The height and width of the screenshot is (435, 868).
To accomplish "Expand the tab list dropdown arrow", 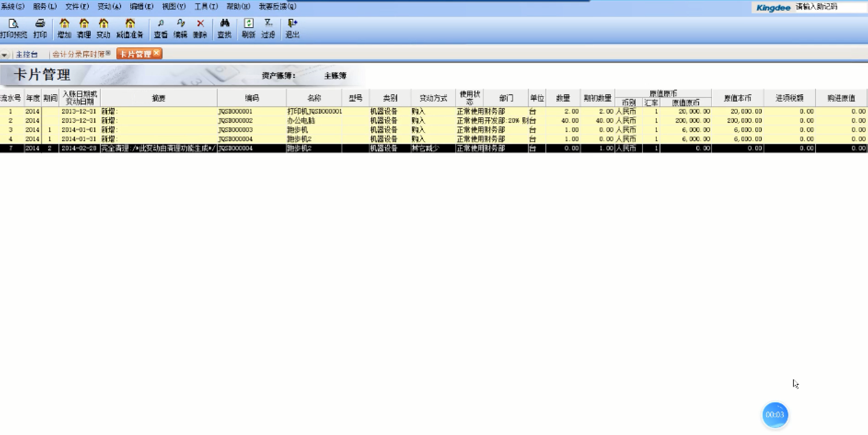I will 5,55.
